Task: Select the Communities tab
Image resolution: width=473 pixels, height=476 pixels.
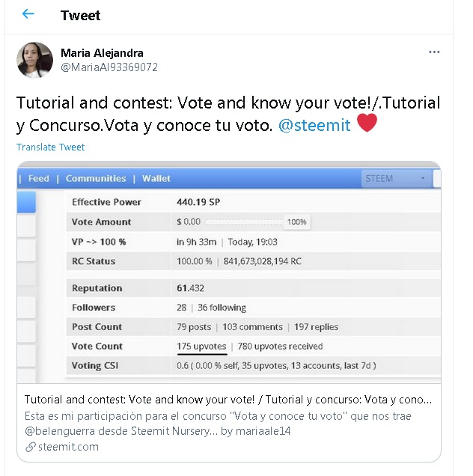Action: (x=96, y=178)
